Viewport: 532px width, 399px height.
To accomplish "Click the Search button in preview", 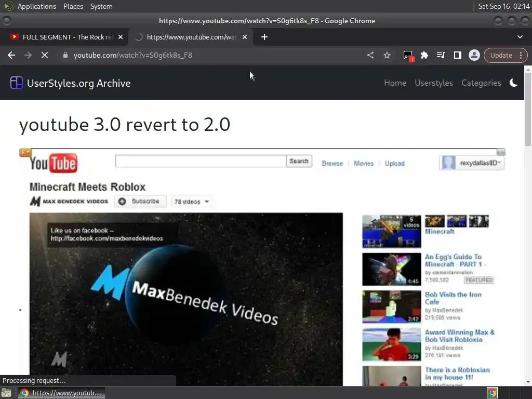I will click(x=299, y=161).
